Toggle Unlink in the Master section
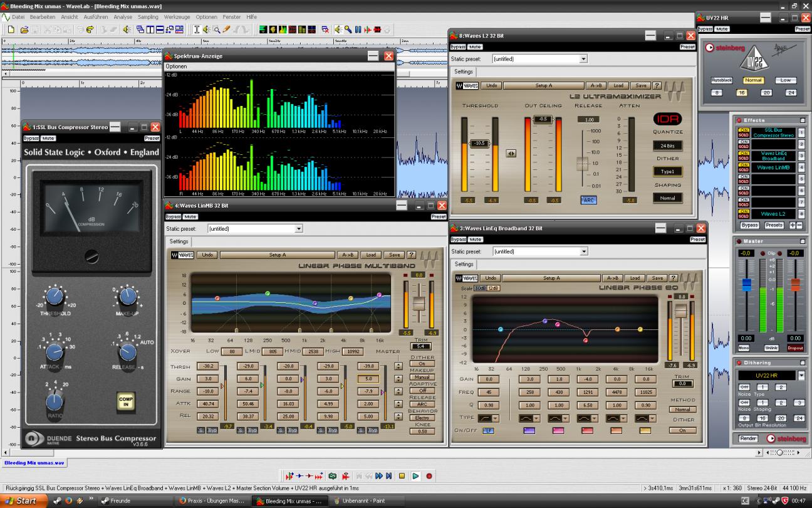812x508 pixels. point(771,347)
